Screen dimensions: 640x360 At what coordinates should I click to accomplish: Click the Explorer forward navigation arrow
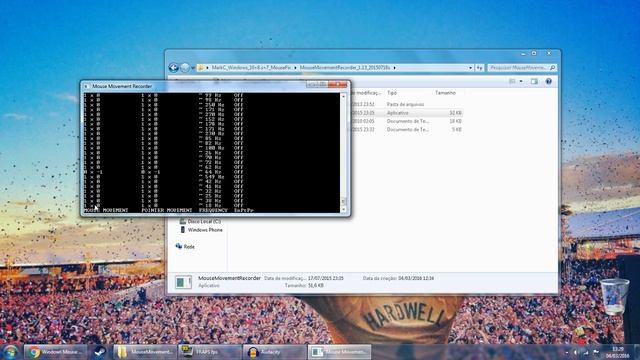pyautogui.click(x=185, y=68)
